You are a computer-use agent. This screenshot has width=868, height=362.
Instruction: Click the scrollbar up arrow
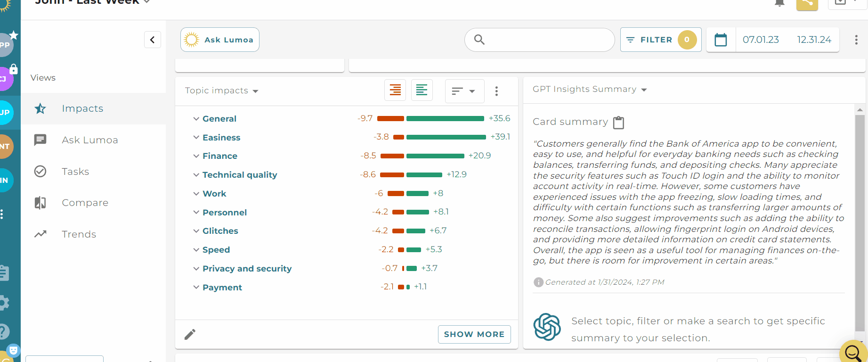click(860, 110)
